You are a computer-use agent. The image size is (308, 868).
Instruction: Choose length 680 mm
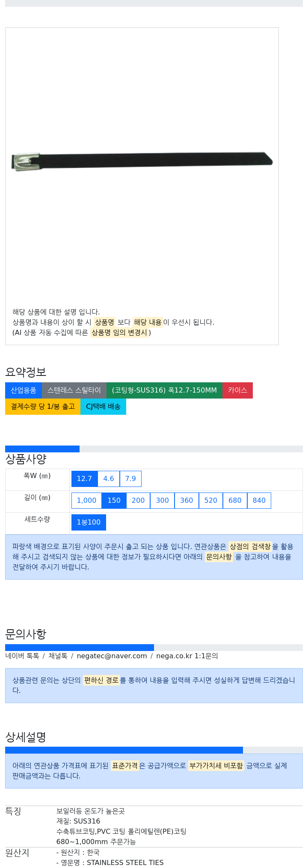pyautogui.click(x=235, y=501)
